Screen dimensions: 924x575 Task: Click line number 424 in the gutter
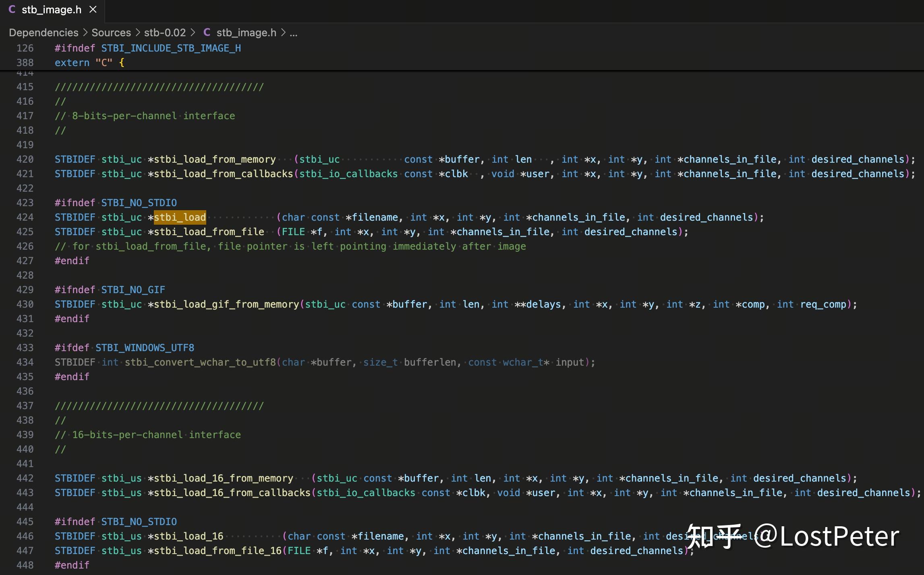pos(25,217)
